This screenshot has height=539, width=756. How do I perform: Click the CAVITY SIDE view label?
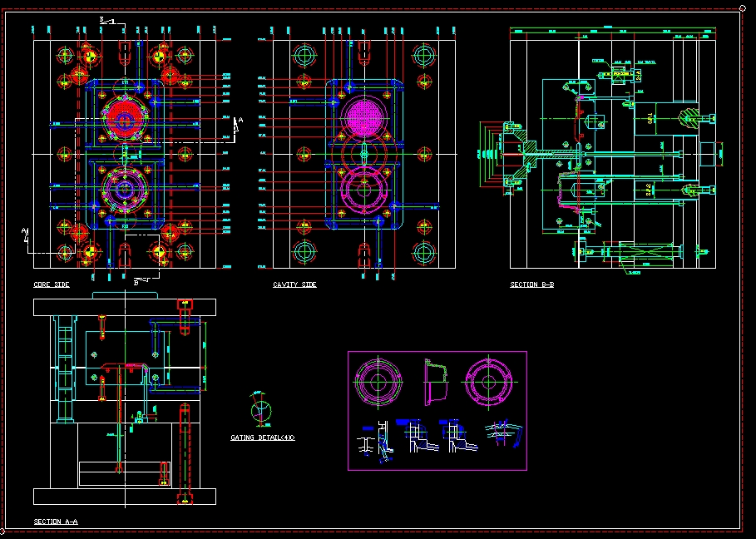(294, 284)
